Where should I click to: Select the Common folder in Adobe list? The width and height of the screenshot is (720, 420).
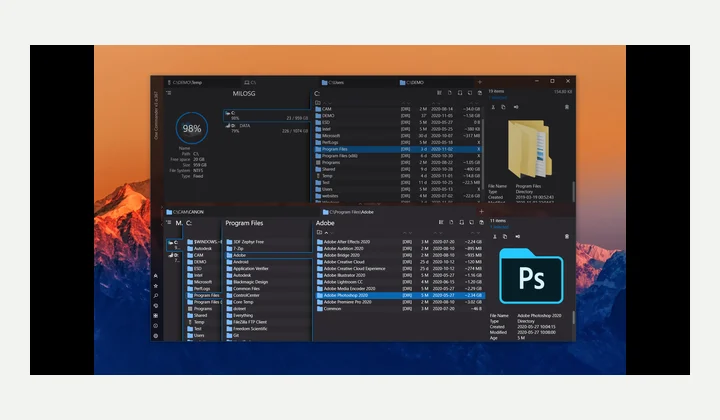point(399,309)
